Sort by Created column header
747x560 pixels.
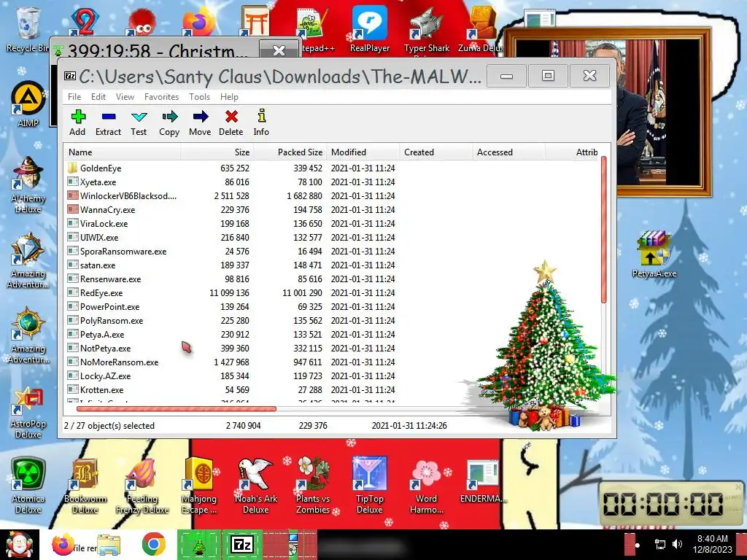(x=436, y=152)
